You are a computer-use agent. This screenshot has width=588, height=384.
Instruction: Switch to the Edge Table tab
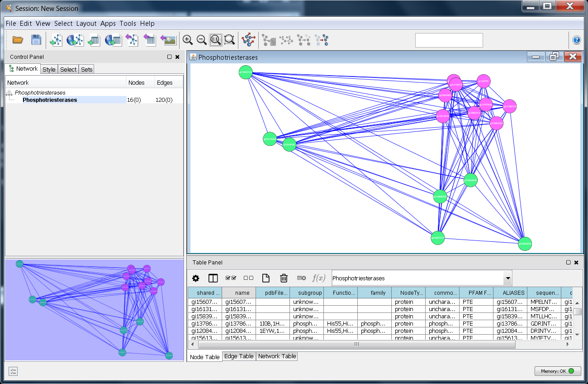pyautogui.click(x=239, y=356)
